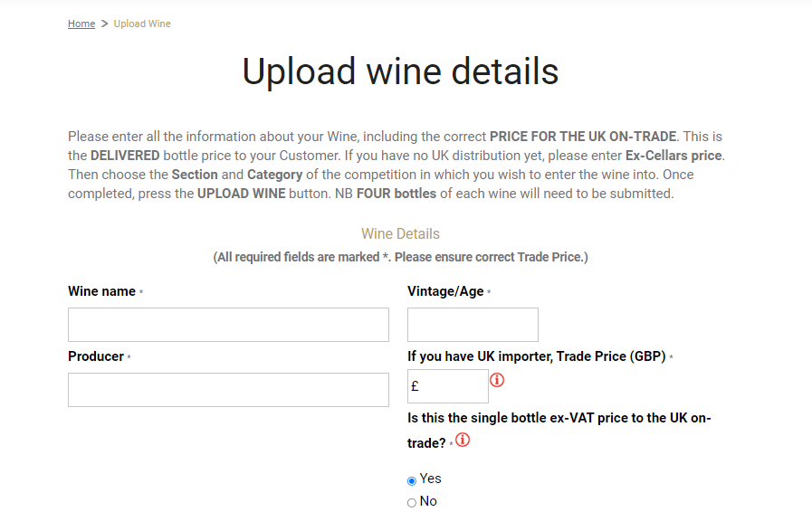Click the Upload wine details page title
Screen dimensions: 812x531
[x=400, y=71]
